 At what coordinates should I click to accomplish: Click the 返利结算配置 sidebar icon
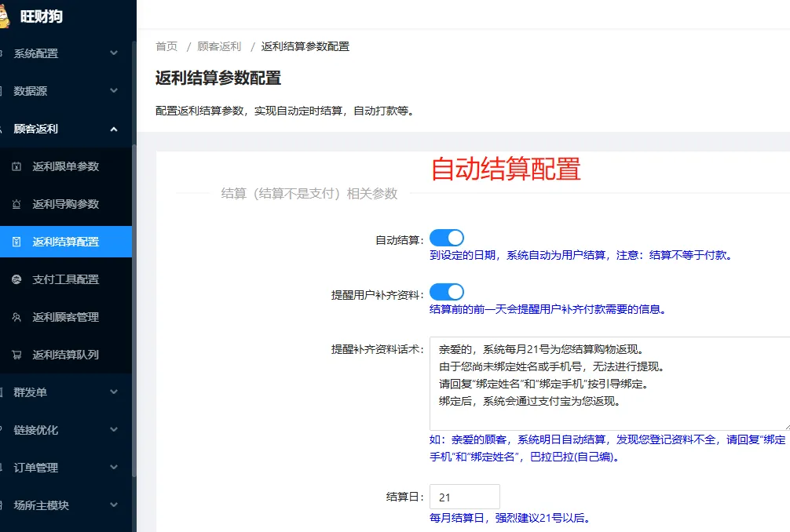click(x=17, y=242)
